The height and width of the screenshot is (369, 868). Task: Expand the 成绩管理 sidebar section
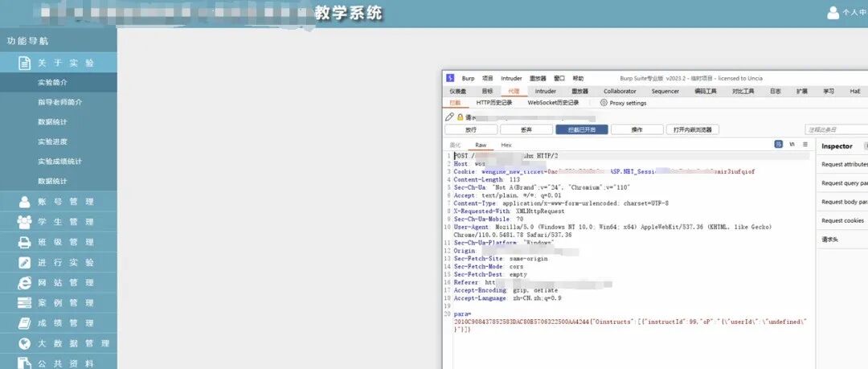pyautogui.click(x=59, y=323)
